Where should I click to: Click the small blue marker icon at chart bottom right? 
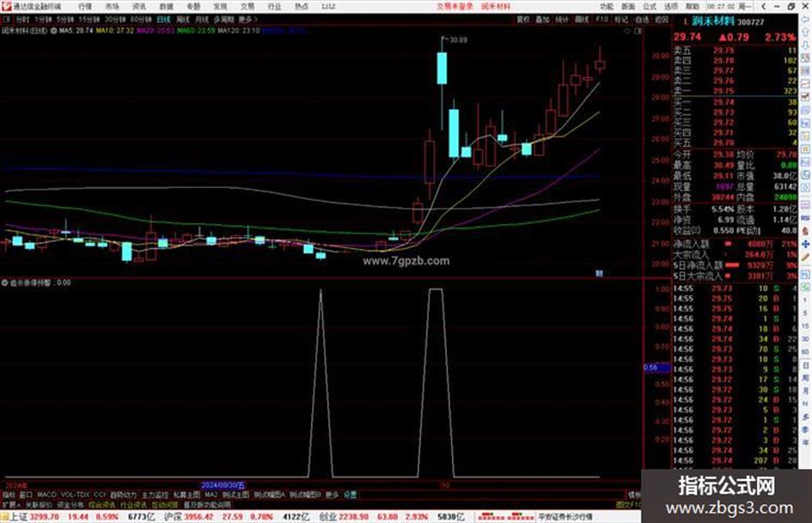(599, 273)
